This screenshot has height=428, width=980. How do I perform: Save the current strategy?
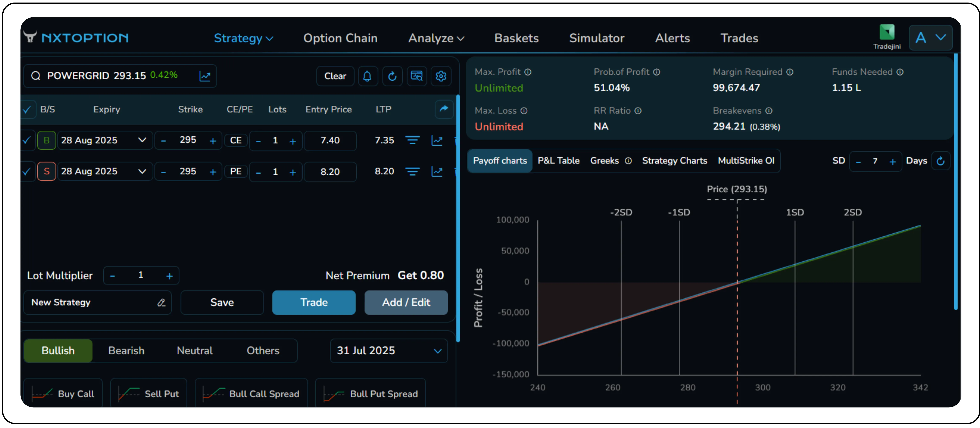tap(222, 303)
